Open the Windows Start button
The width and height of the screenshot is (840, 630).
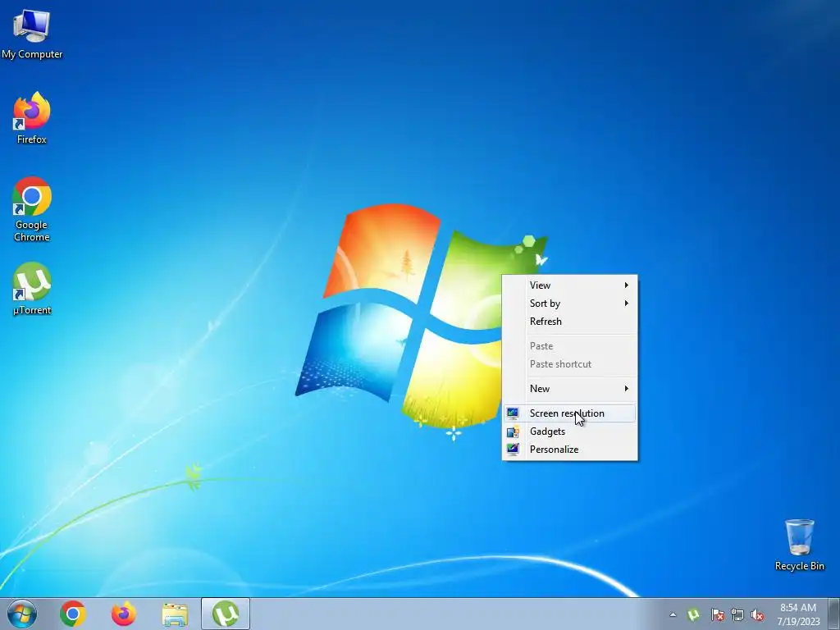pyautogui.click(x=22, y=614)
